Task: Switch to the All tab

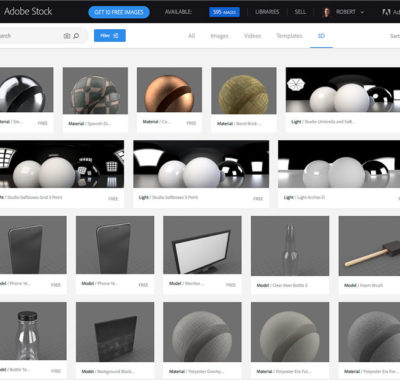Action: [x=191, y=36]
